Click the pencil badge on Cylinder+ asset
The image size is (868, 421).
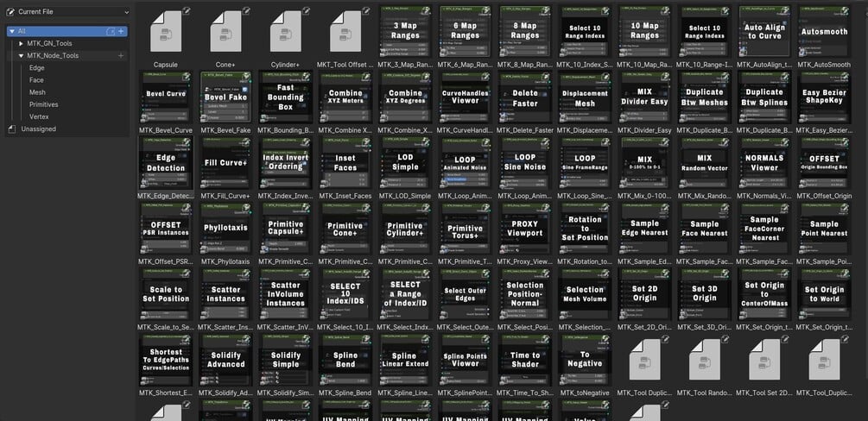[x=306, y=10]
